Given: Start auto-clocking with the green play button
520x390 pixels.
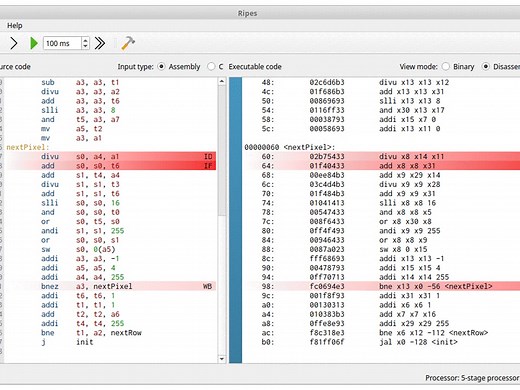Looking at the screenshot, I should pyautogui.click(x=34, y=43).
